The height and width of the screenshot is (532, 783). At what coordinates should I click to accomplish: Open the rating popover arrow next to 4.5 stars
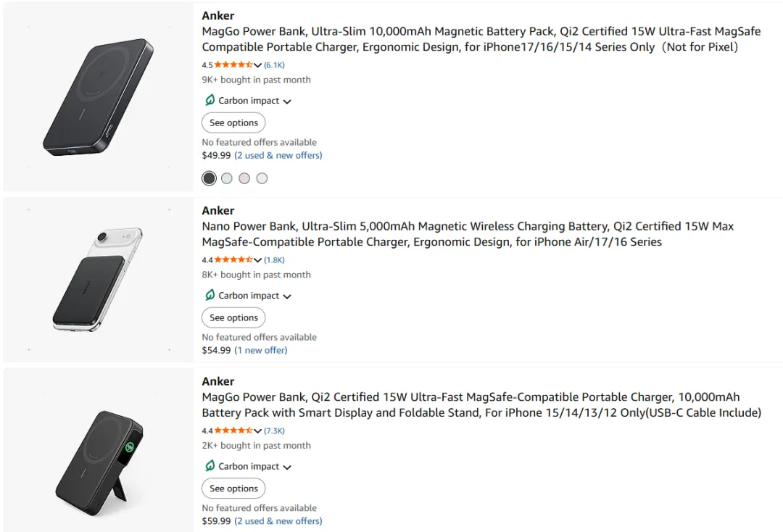pyautogui.click(x=257, y=65)
